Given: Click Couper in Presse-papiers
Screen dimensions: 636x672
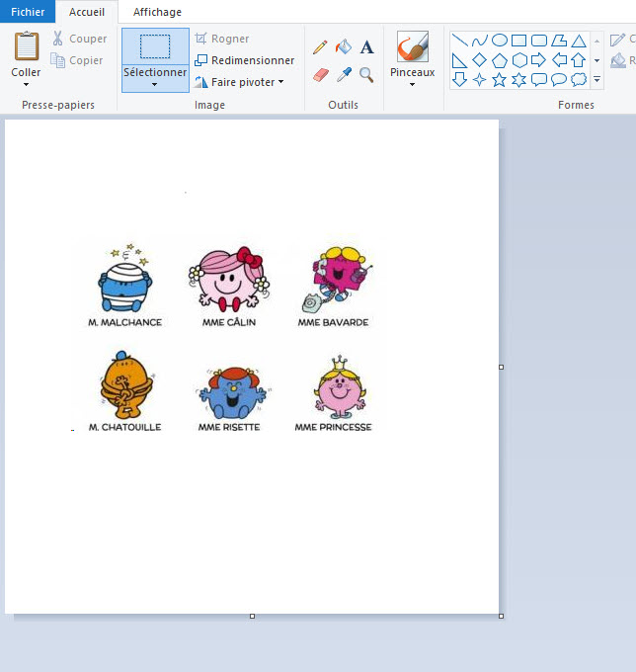Looking at the screenshot, I should point(79,39).
